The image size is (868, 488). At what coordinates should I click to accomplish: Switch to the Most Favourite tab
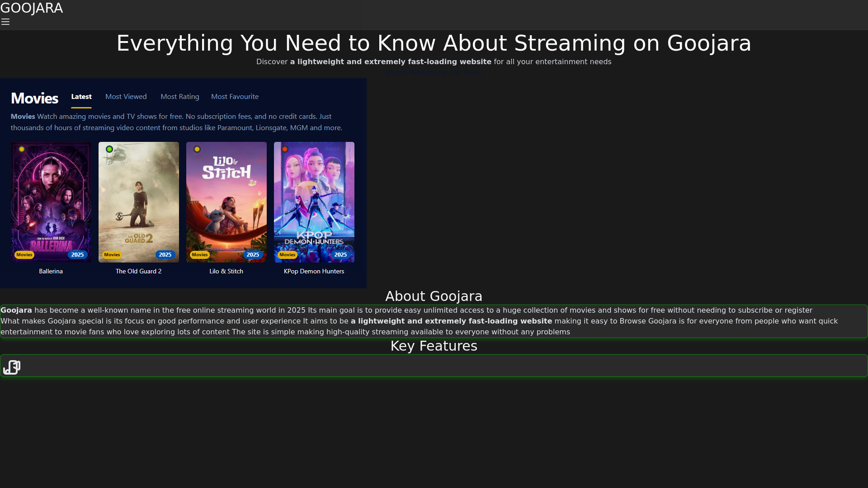click(235, 97)
